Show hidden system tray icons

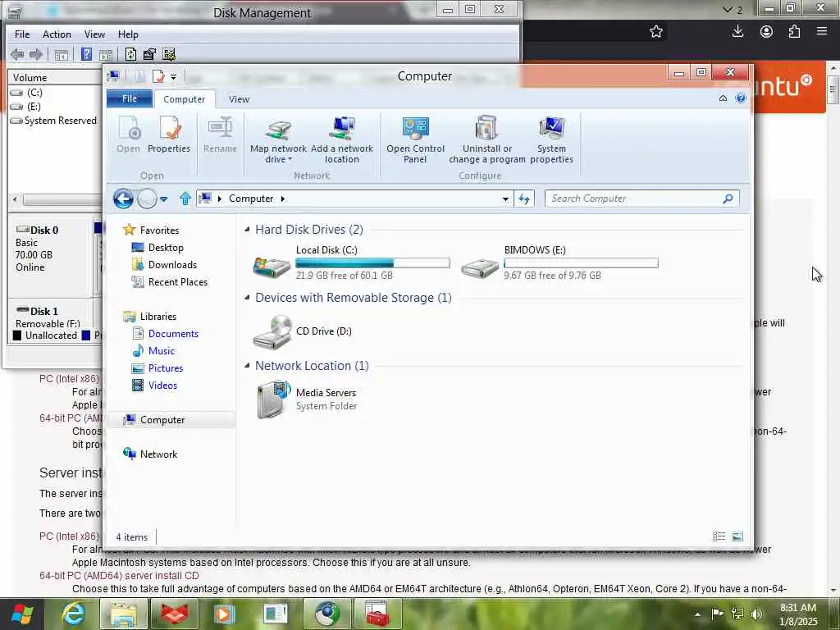pos(697,614)
